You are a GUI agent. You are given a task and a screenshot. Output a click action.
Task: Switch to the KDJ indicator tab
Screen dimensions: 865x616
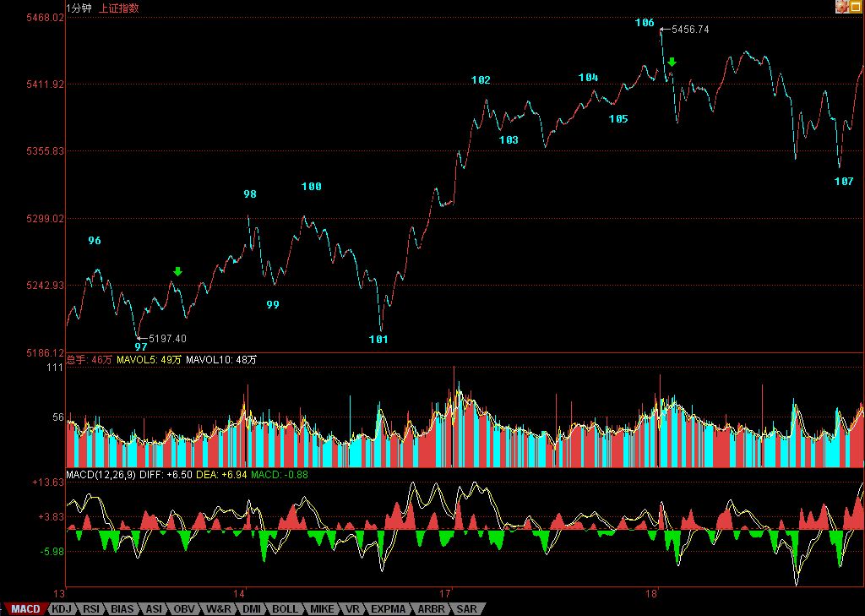61,608
